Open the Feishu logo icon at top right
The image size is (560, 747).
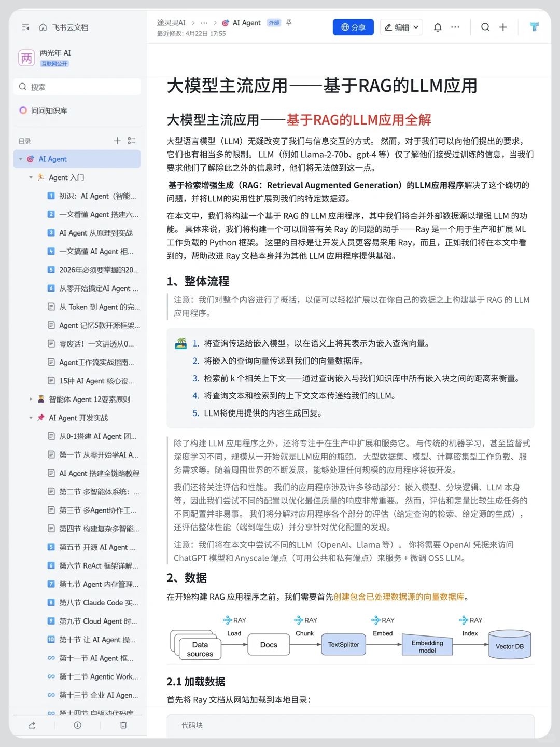[535, 27]
